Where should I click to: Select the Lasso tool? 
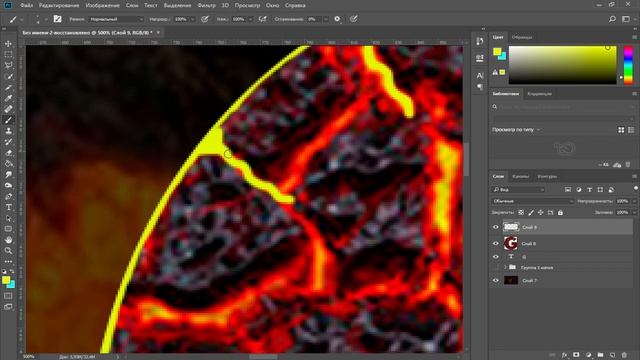pos(8,65)
